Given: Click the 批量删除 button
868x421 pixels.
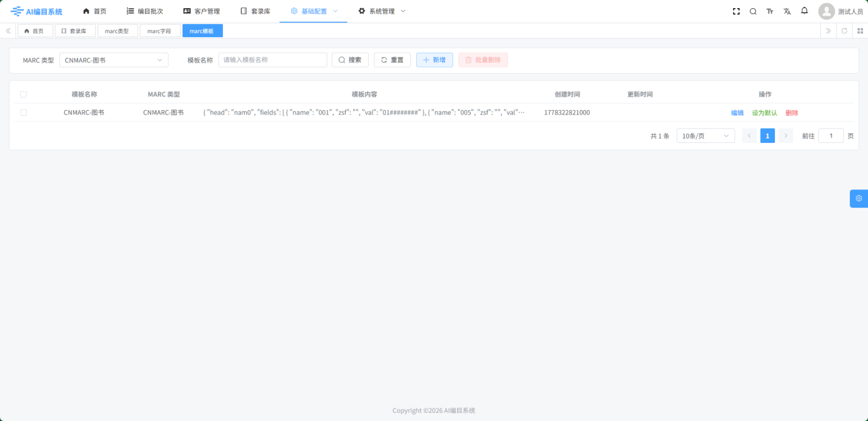Looking at the screenshot, I should [x=483, y=60].
